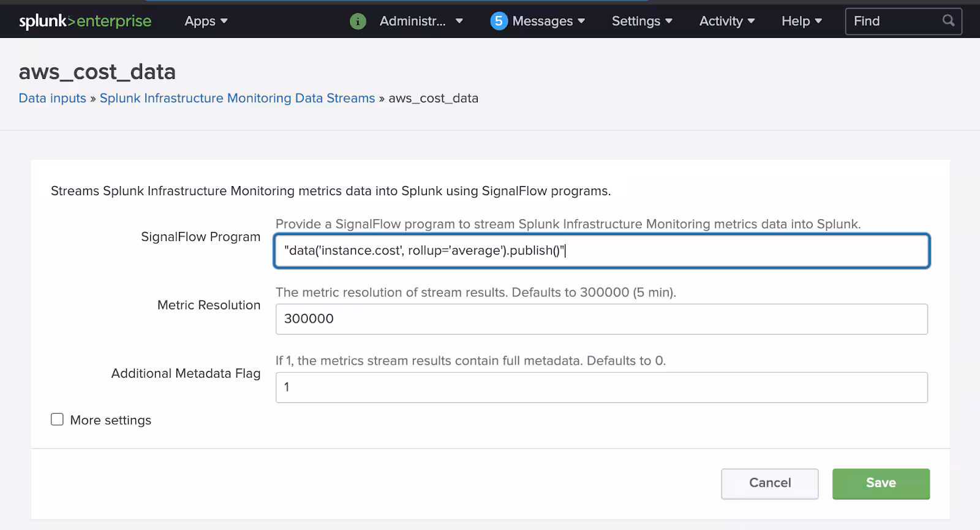Click the Find search box
This screenshot has width=980, height=530.
click(x=893, y=21)
